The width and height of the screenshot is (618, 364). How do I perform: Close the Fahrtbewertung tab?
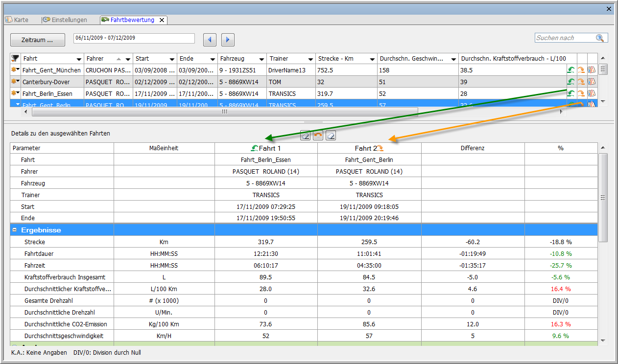pyautogui.click(x=162, y=20)
